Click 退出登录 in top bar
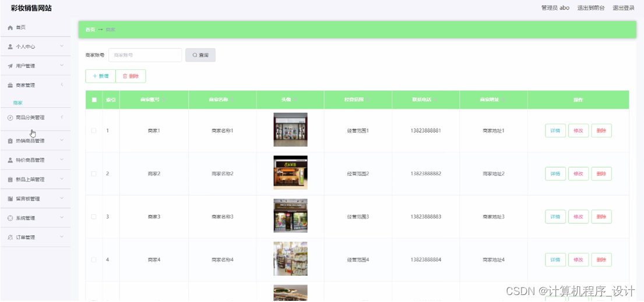This screenshot has height=302, width=644. [624, 8]
